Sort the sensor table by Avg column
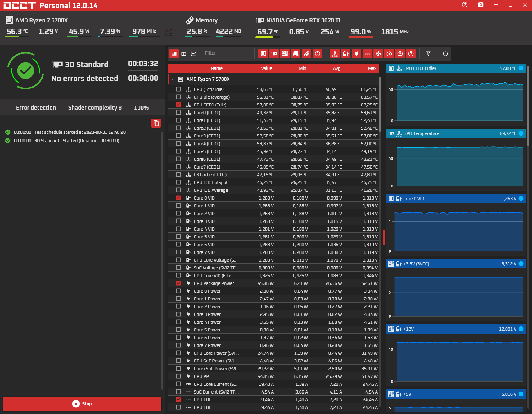Screen dimensions: 532x414 point(337,68)
